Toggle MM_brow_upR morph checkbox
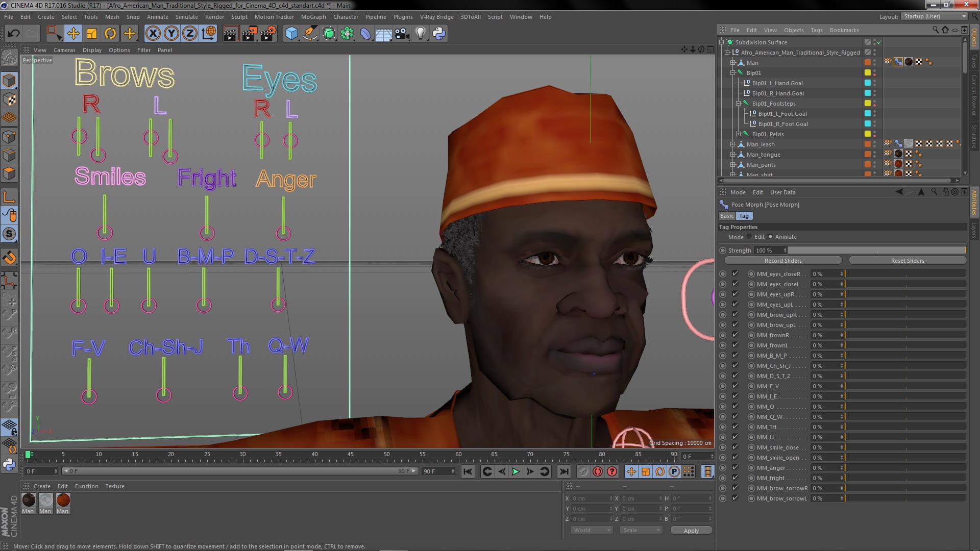Image resolution: width=980 pixels, height=551 pixels. [735, 315]
